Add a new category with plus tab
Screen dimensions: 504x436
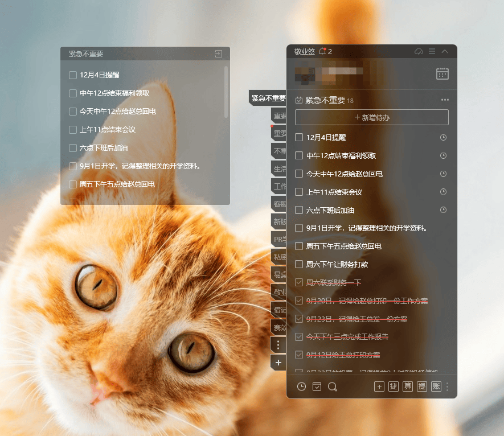(278, 363)
